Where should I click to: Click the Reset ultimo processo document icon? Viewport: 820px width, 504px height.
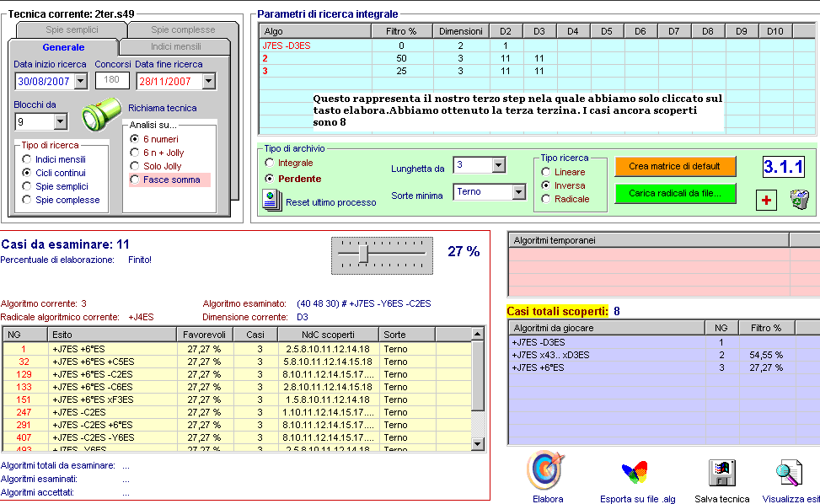pyautogui.click(x=272, y=201)
